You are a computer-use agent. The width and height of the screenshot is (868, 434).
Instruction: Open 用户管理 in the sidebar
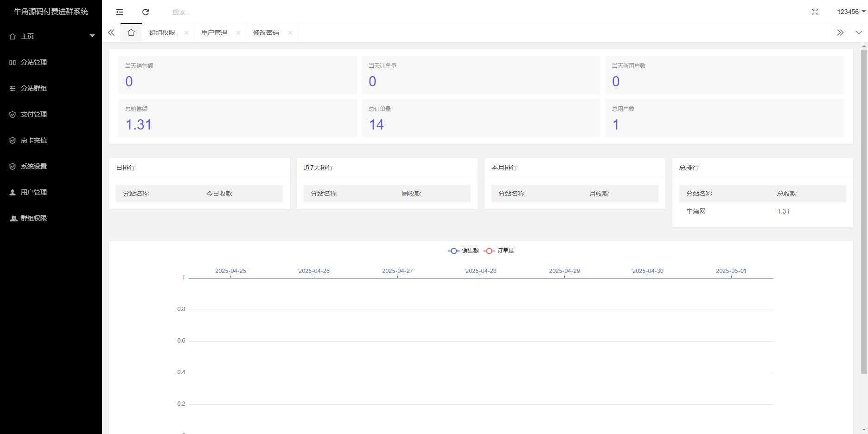(x=51, y=192)
